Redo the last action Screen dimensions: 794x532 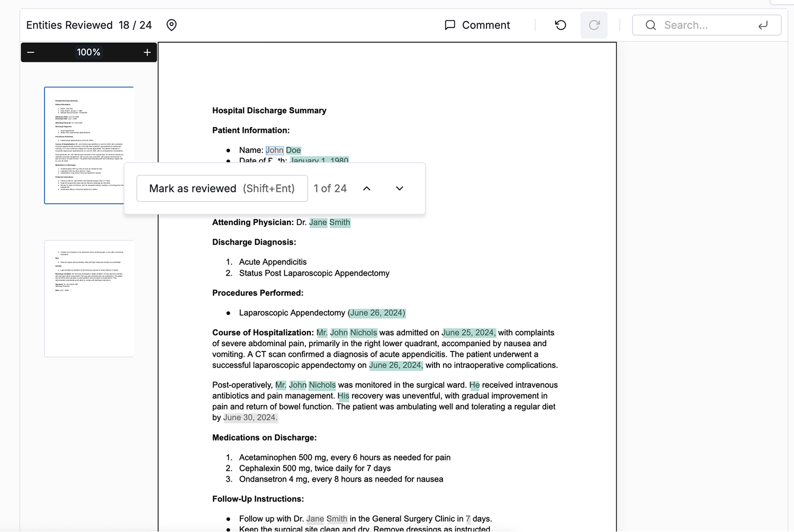594,25
